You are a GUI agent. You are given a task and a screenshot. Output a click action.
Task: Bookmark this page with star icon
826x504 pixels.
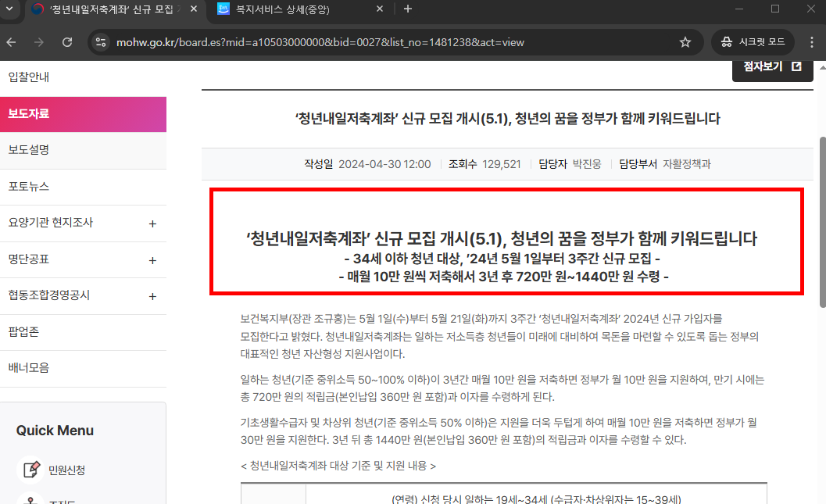(685, 42)
